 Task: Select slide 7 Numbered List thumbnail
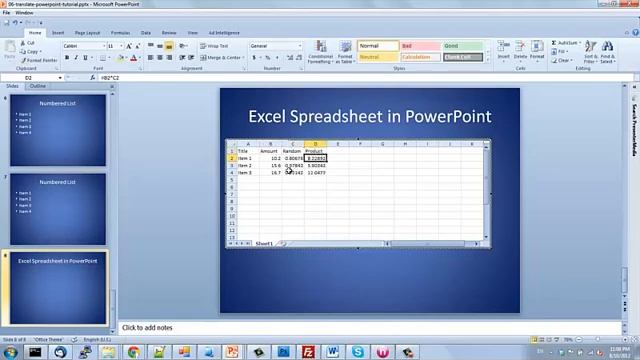[x=58, y=209]
